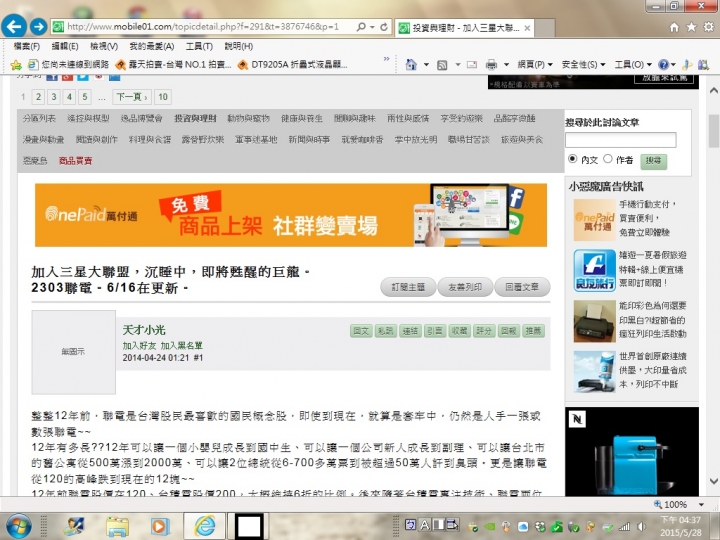
Task: Click the RSS feeds icon in command bar
Action: tap(442, 65)
